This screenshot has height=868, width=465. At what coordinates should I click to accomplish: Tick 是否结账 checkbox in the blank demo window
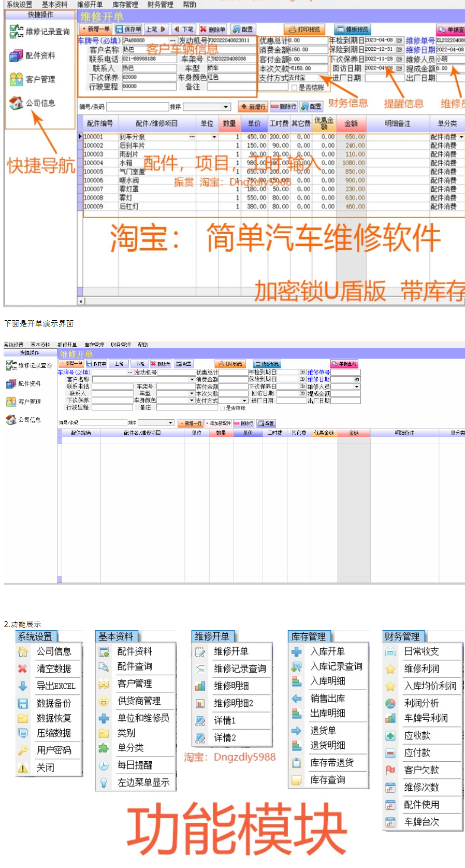[x=223, y=408]
